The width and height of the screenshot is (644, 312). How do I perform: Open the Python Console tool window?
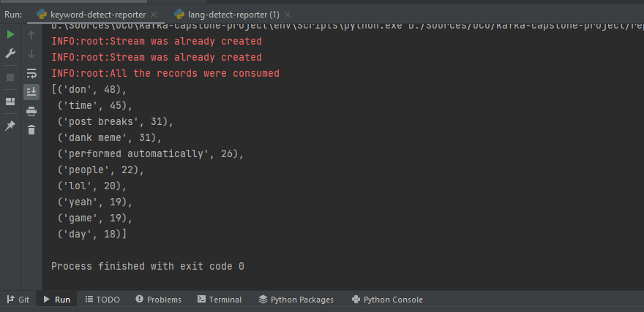click(x=387, y=300)
